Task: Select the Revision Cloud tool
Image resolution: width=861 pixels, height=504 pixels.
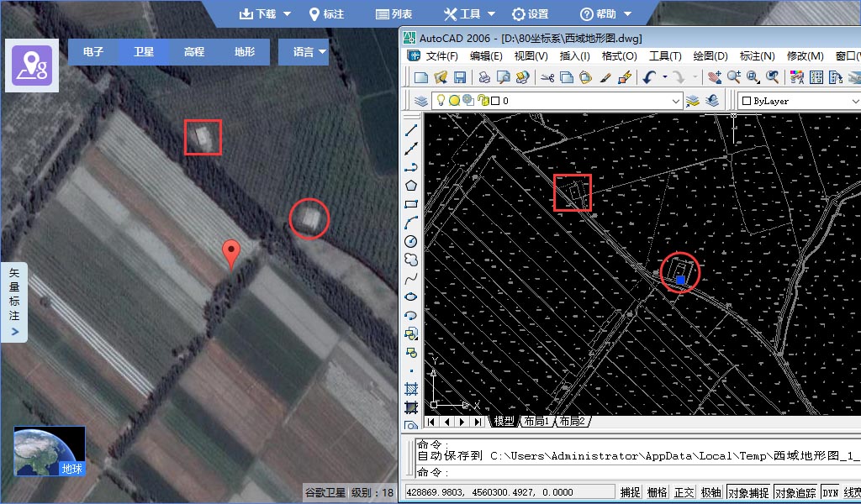Action: [411, 260]
